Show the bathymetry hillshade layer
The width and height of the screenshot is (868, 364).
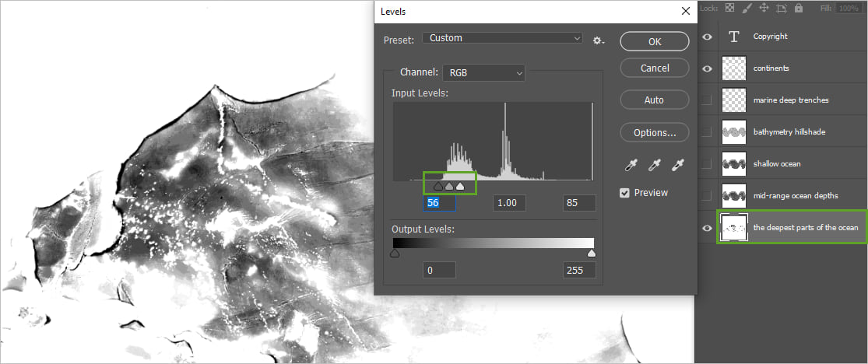point(707,132)
